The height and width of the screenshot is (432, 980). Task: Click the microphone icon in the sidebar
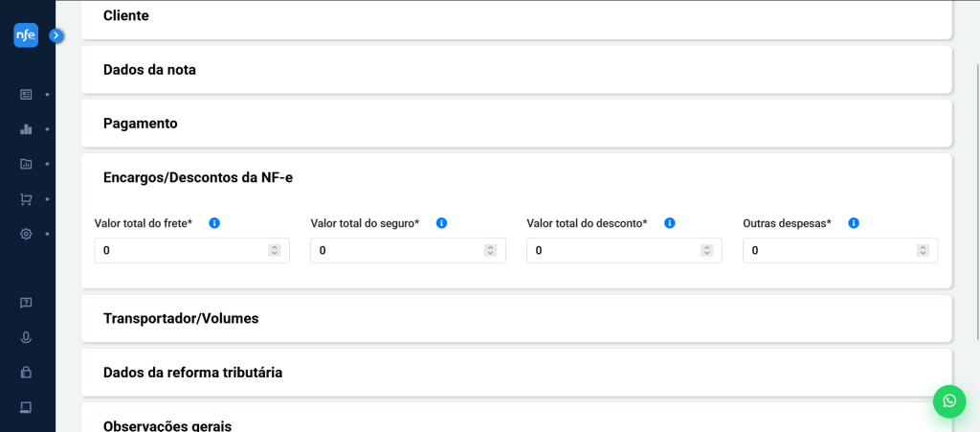(x=26, y=337)
